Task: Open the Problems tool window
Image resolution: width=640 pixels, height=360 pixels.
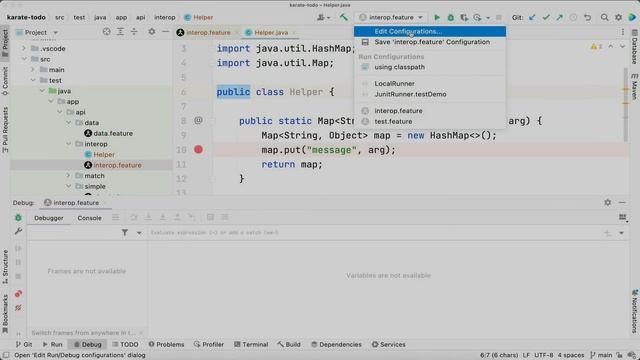Action: (x=166, y=344)
